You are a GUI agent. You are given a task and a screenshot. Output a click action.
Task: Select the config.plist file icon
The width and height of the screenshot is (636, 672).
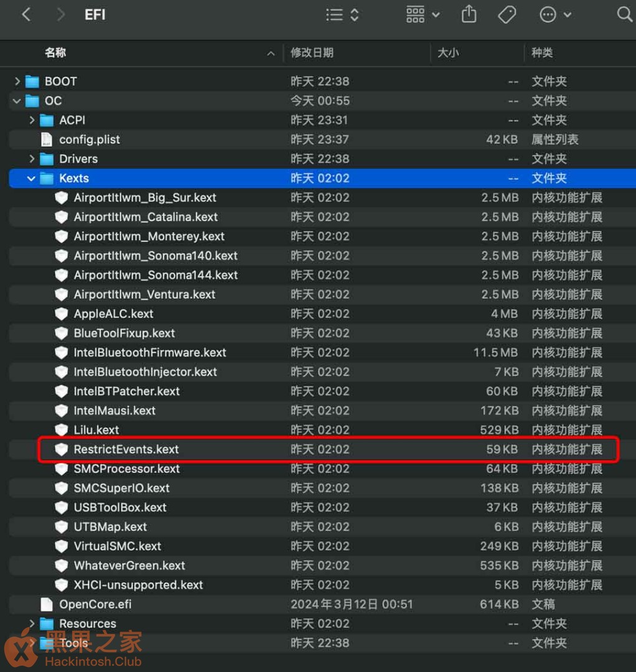click(46, 139)
